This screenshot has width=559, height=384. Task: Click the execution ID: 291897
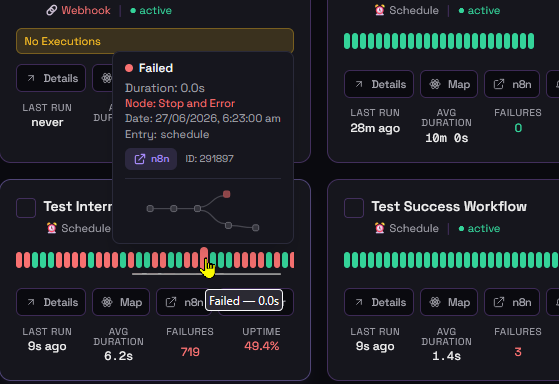pyautogui.click(x=209, y=159)
